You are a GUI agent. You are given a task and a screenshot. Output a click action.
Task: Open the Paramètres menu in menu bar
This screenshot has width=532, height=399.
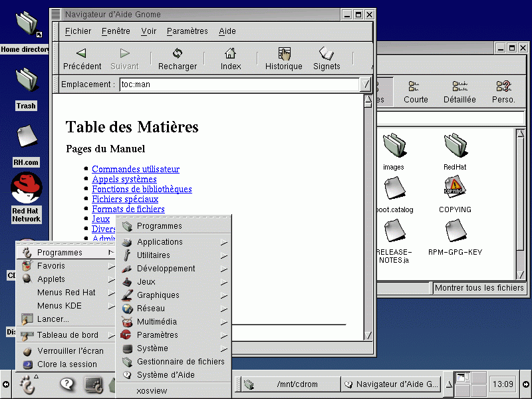coord(187,31)
